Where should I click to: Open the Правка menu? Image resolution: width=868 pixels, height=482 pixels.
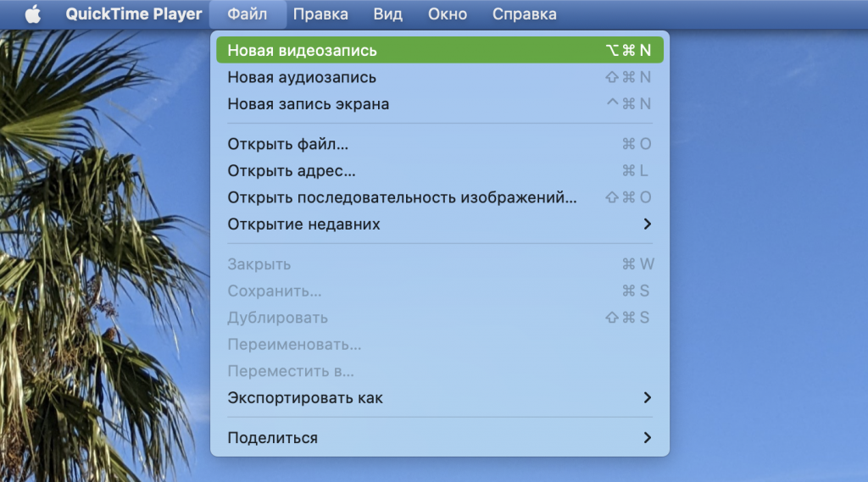coord(320,14)
